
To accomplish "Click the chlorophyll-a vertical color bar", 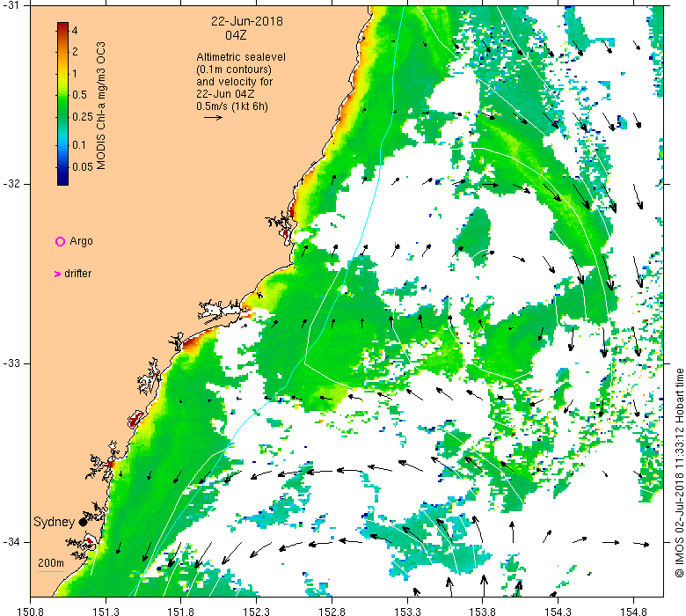I will (62, 104).
